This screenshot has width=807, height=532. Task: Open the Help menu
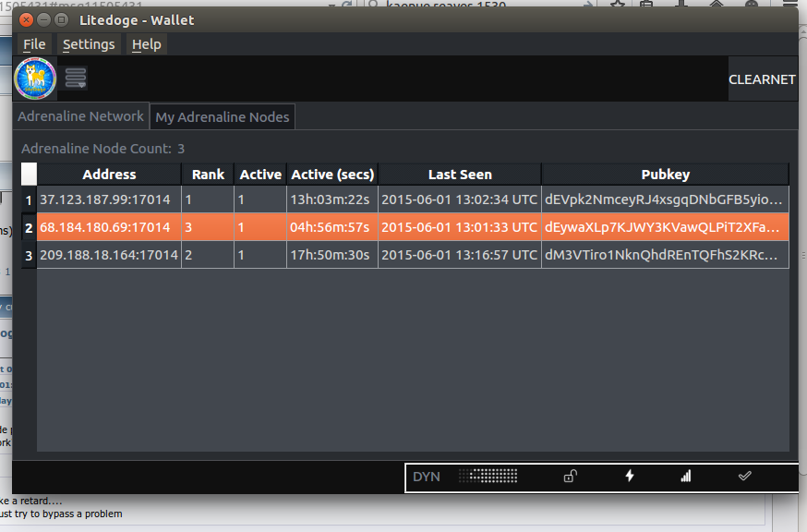(x=146, y=44)
